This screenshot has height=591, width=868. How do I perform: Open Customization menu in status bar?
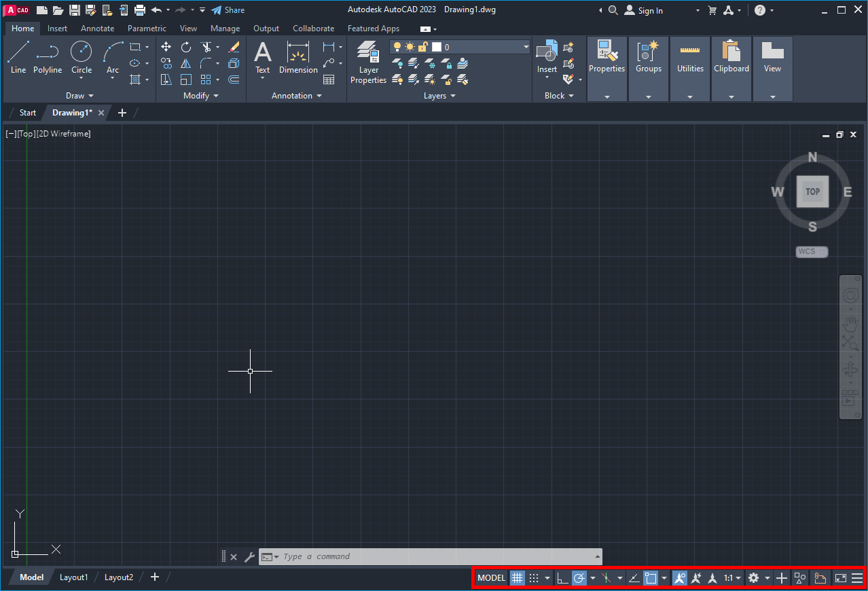click(x=857, y=578)
